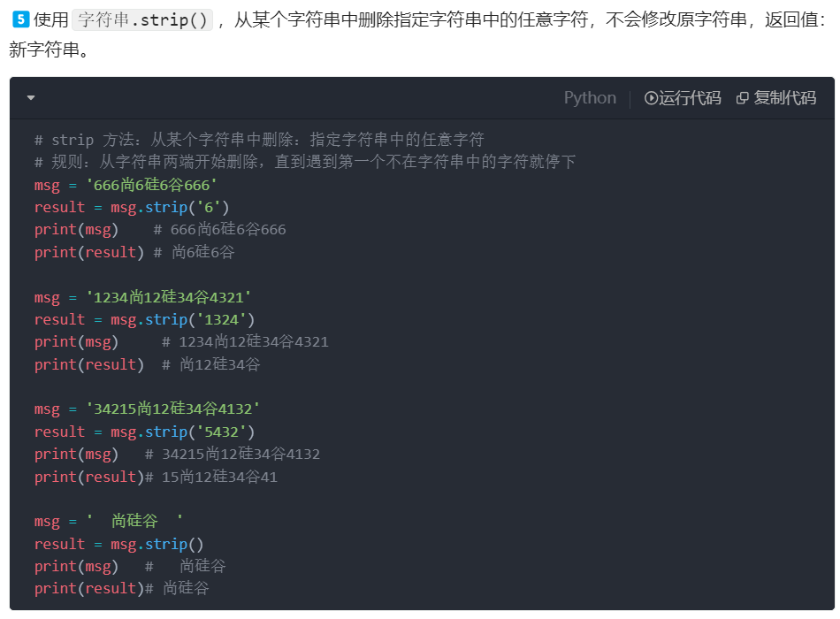Viewport: 840px width, 619px height.
Task: Click the inline code 字符串.strip()
Action: click(142, 19)
